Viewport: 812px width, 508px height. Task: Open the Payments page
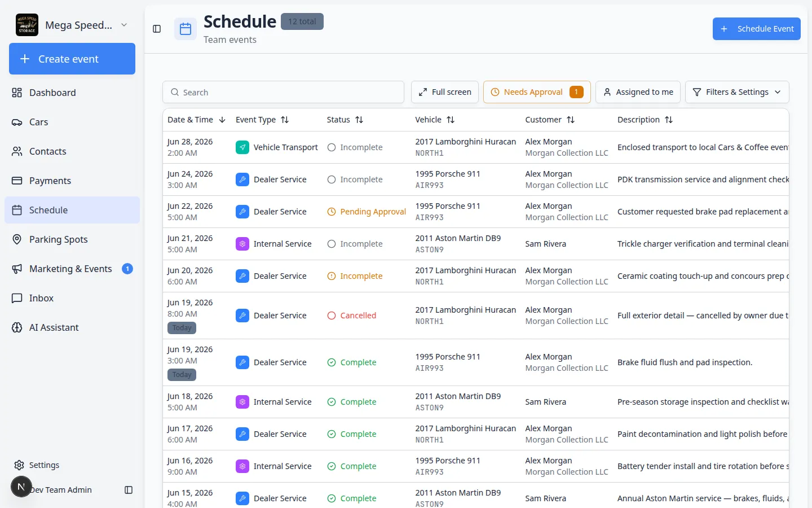[72, 181]
